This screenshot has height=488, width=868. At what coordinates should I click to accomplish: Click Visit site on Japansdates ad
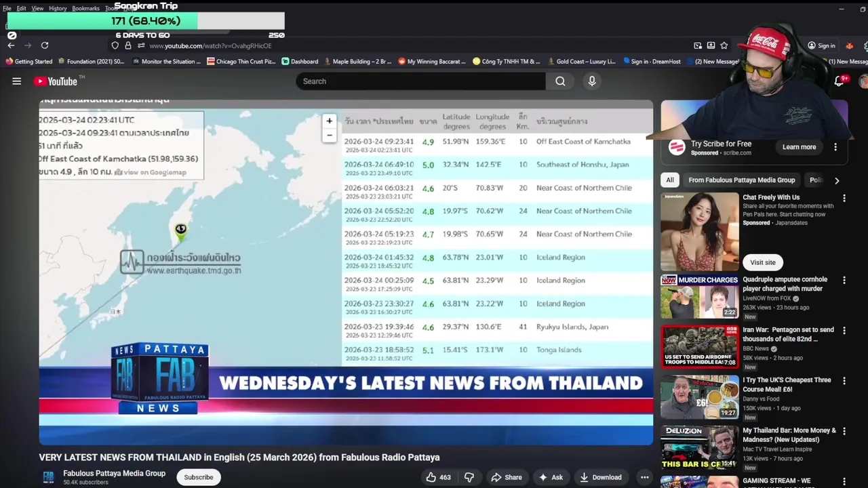coord(763,262)
